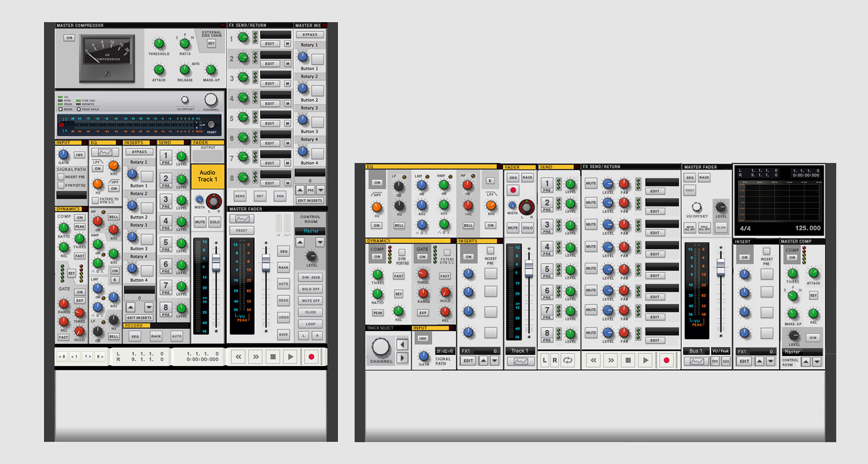Click the left panel master fader handle
The image size is (868, 464).
(x=266, y=262)
